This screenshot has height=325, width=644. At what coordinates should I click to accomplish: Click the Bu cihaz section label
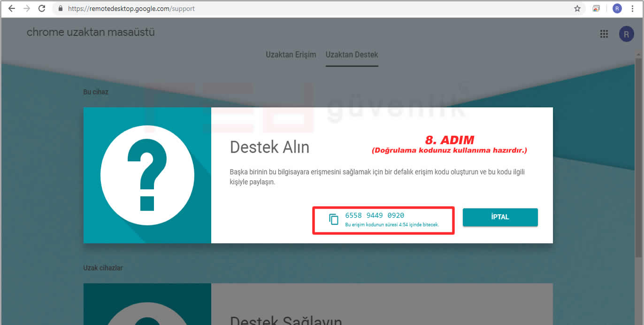click(96, 92)
